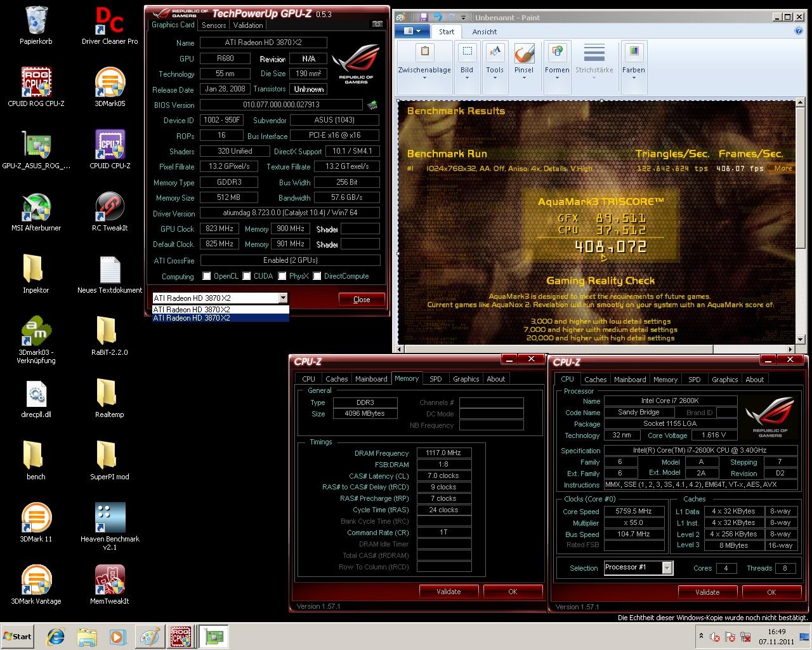Open Driver Cleaner Pro desktop shortcut
This screenshot has height=650, width=812.
click(x=109, y=25)
